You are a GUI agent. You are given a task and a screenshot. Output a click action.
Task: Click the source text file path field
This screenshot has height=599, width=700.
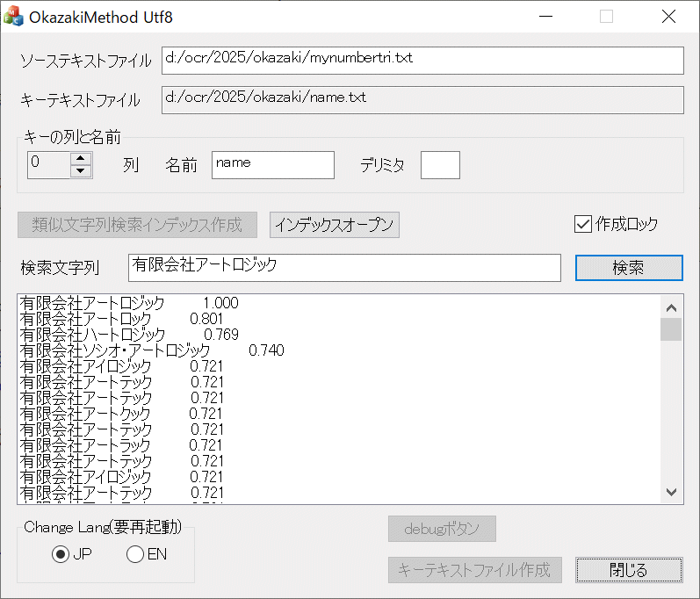[422, 61]
